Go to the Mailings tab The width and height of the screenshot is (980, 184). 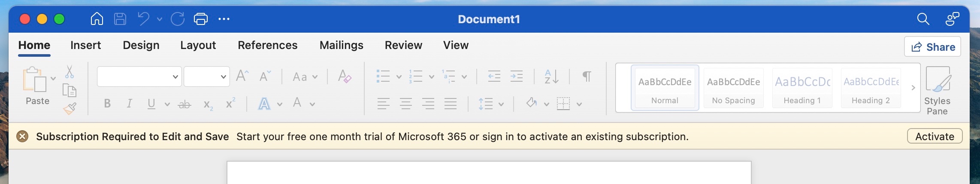click(x=341, y=45)
